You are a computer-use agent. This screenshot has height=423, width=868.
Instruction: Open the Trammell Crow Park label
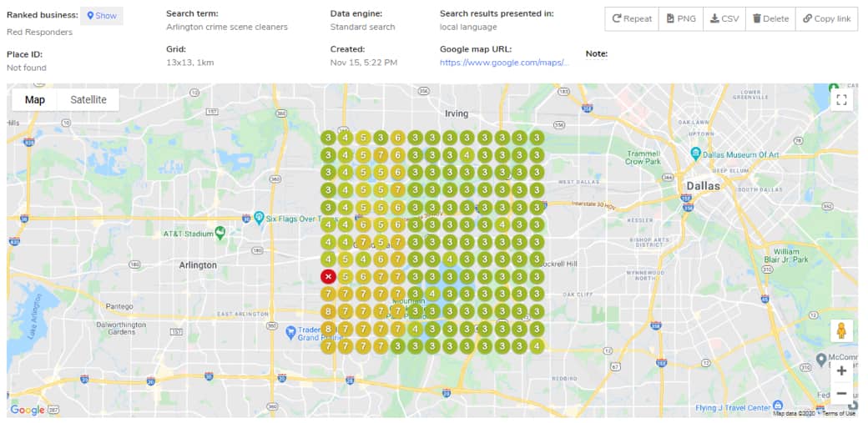(644, 157)
